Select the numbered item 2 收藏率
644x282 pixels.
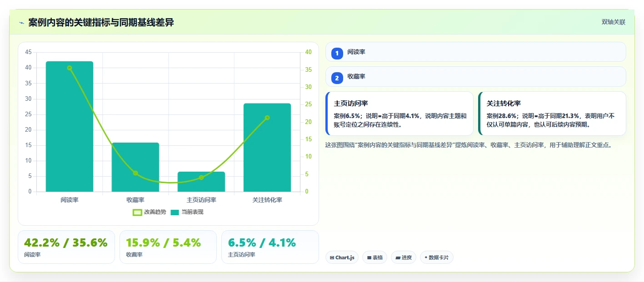click(475, 77)
